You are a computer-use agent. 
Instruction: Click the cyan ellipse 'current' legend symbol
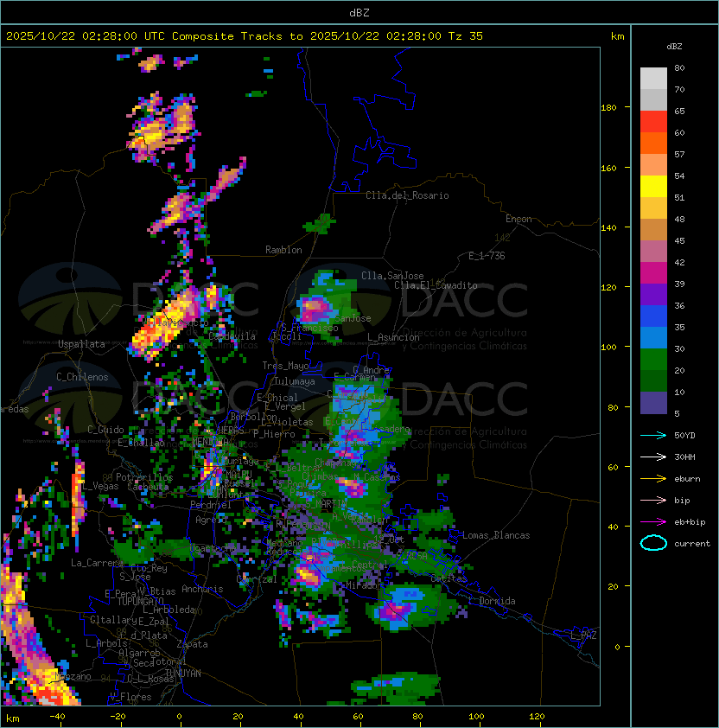tap(653, 543)
